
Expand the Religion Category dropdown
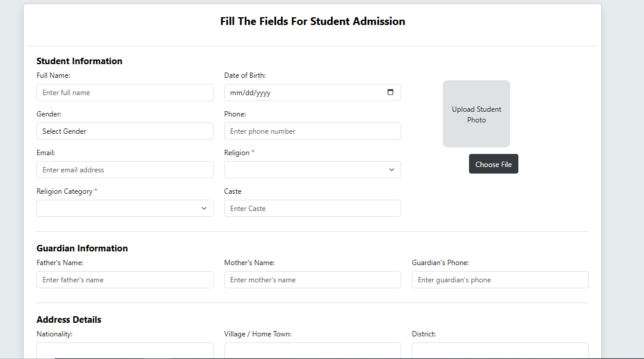pos(125,209)
